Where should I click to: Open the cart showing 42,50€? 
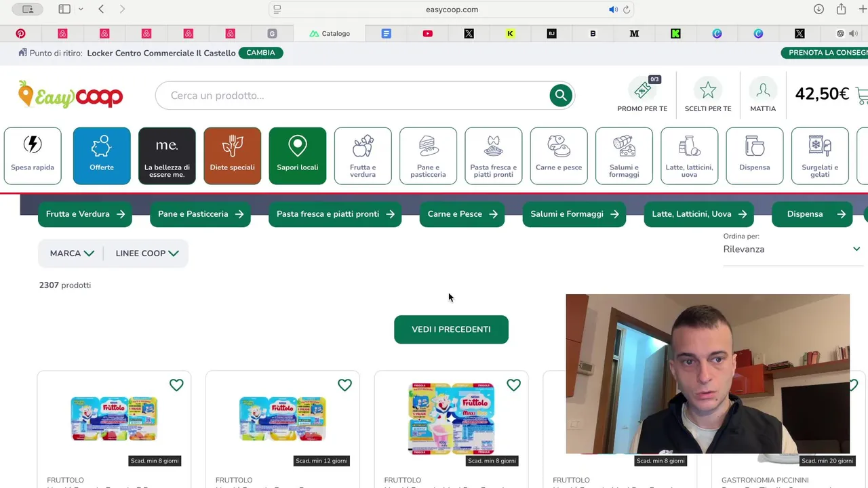point(830,94)
